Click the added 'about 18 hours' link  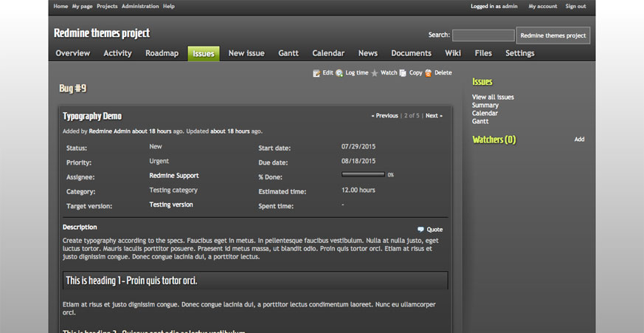[x=151, y=131]
